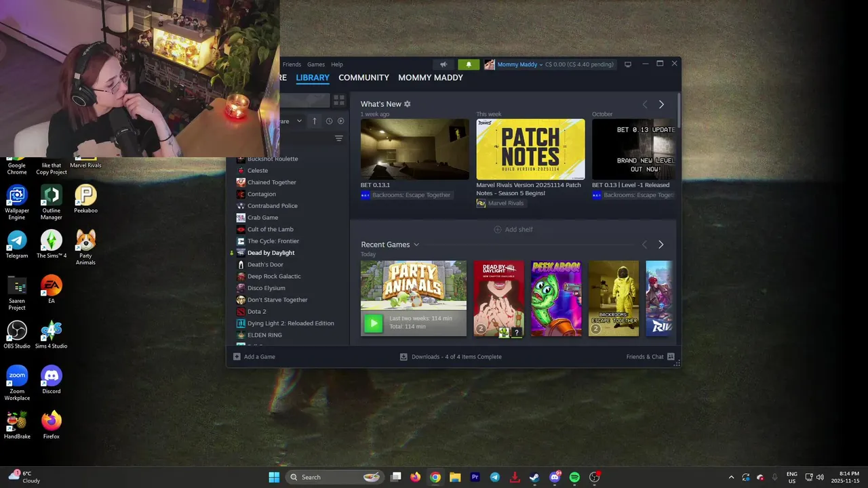Select Crab Game in library list
This screenshot has height=488, width=868.
pos(263,218)
